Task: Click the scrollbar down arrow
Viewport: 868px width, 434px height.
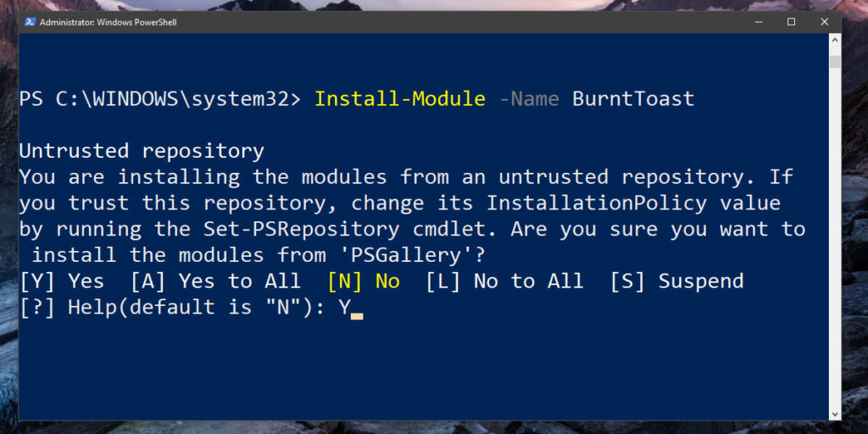Action: (x=835, y=414)
